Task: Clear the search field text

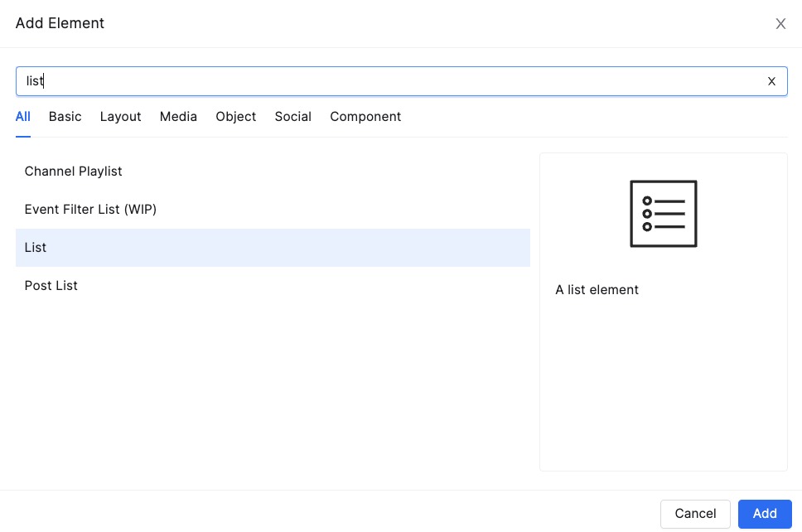Action: click(x=771, y=81)
